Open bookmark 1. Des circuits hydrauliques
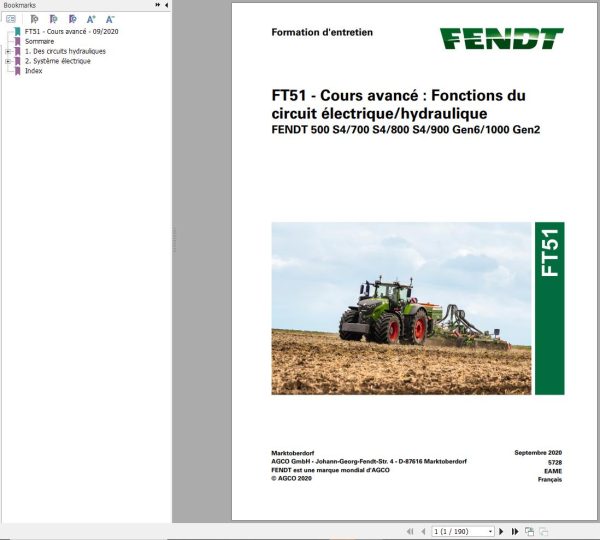 (65, 51)
